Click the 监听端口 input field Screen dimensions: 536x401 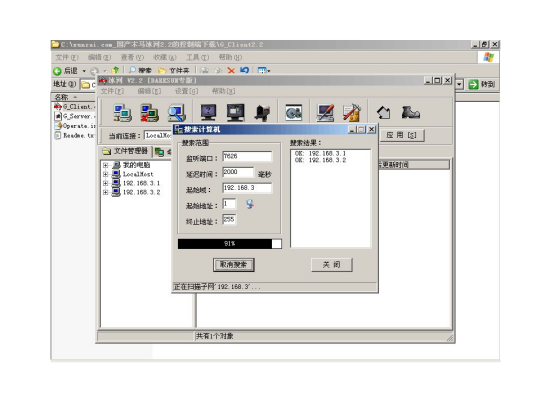[247, 157]
